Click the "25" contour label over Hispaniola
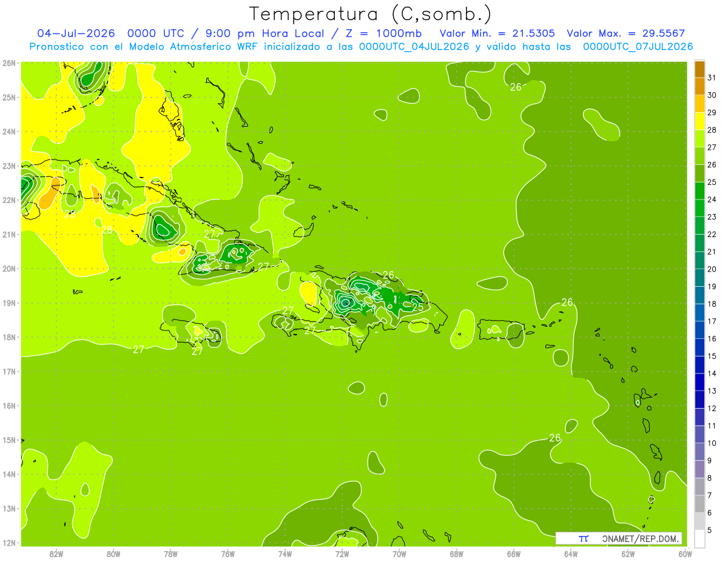Image resolution: width=728 pixels, height=562 pixels. click(417, 307)
